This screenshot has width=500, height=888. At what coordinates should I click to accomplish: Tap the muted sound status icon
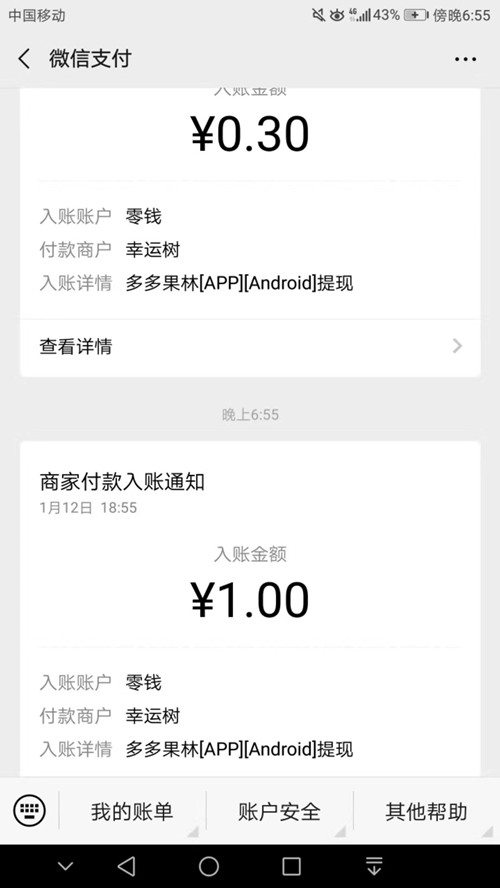(x=319, y=15)
